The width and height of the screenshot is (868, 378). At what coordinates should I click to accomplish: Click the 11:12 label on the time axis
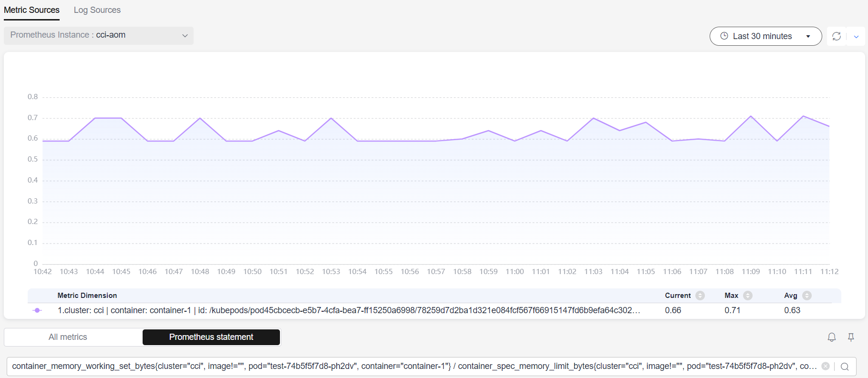tap(829, 272)
